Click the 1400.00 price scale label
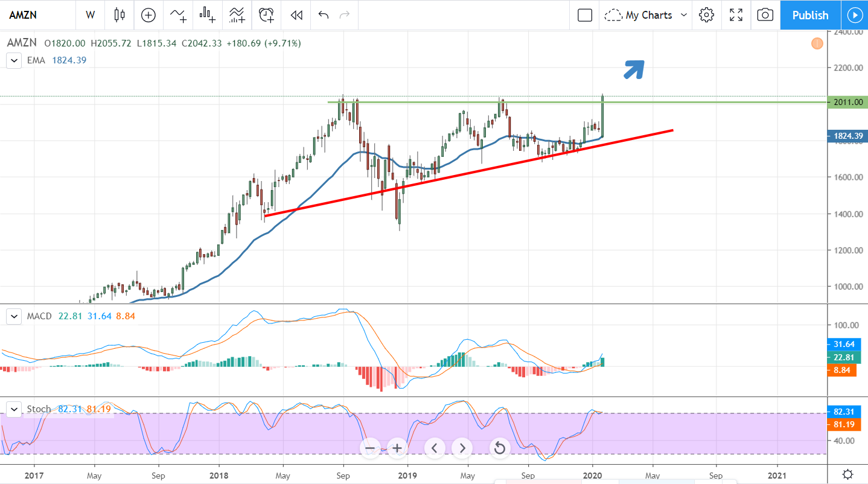Image resolution: width=868 pixels, height=484 pixels. coord(847,214)
